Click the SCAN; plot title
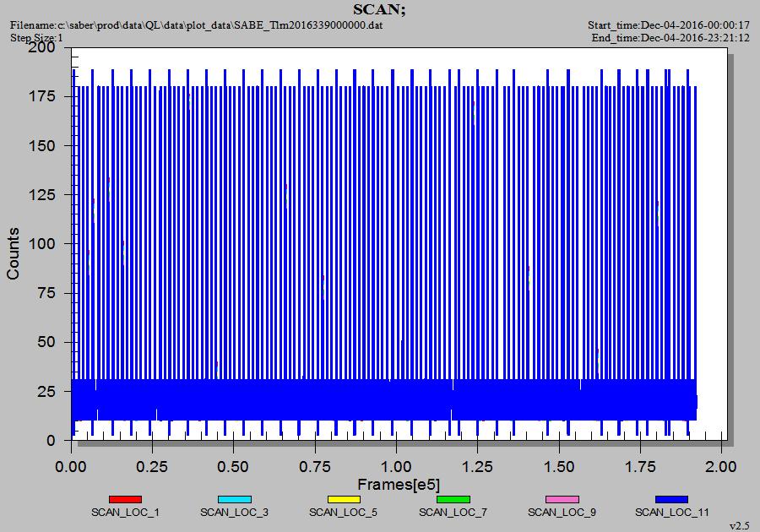Viewport: 760px width, 532px height. 379,9
